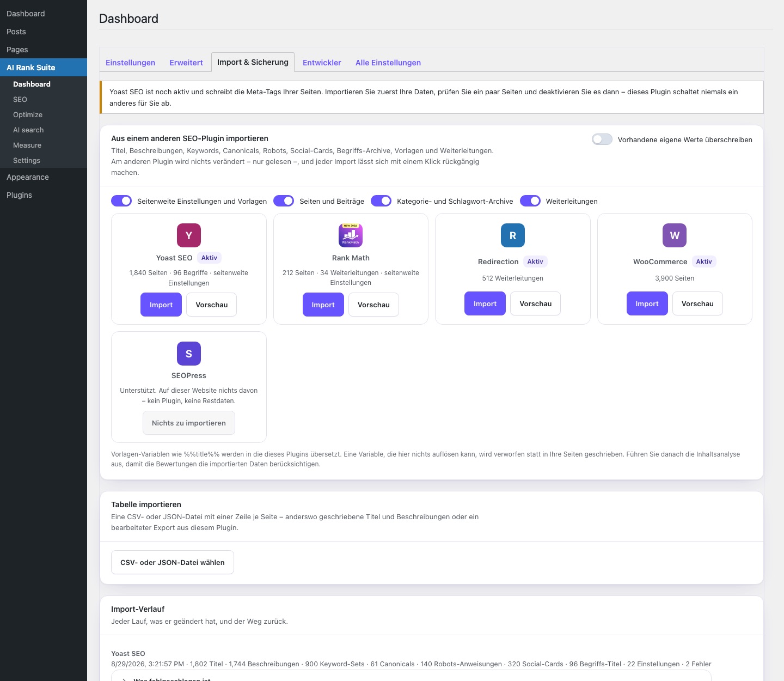Click the WooCommerce plugin icon
Image resolution: width=784 pixels, height=681 pixels.
click(675, 235)
